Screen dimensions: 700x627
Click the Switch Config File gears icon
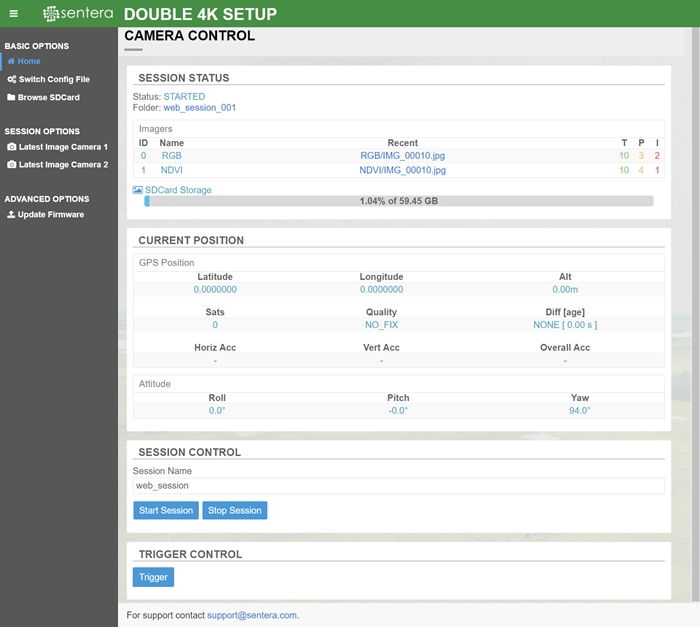point(11,80)
